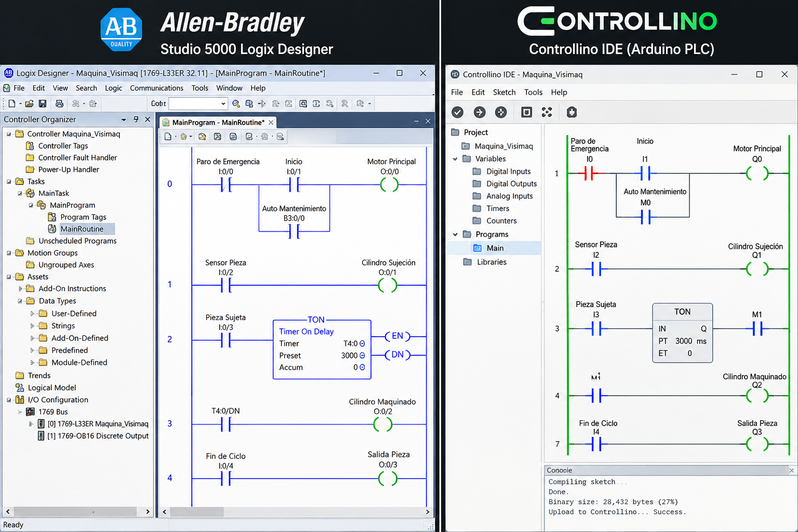Collapse the I/O Configuration node
798x532 pixels.
click(x=9, y=400)
